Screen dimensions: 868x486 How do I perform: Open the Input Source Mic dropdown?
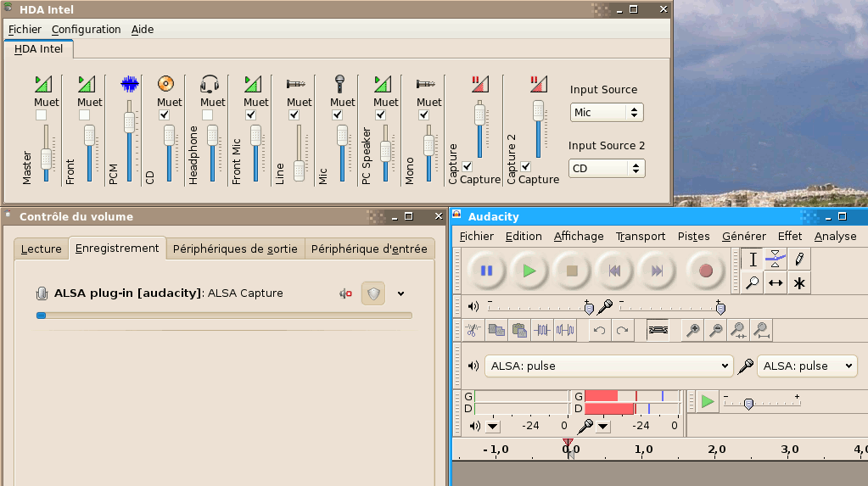pos(607,112)
